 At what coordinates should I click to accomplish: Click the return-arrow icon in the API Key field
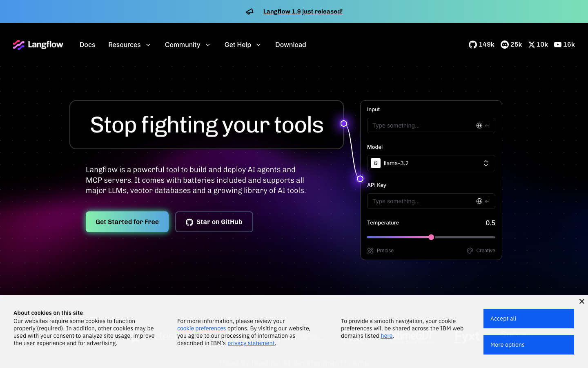[x=487, y=201]
